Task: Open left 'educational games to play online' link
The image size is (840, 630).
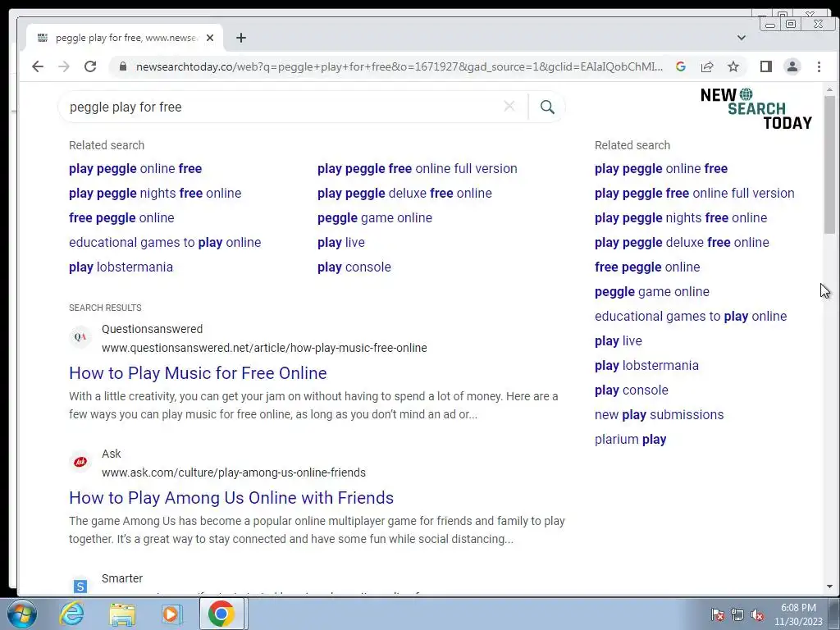Action: click(165, 242)
